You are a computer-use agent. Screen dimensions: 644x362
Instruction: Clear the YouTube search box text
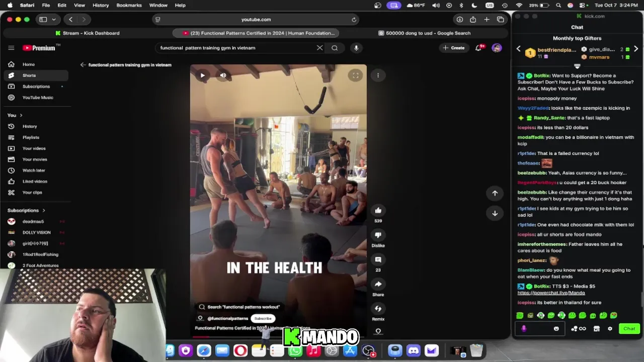click(319, 48)
